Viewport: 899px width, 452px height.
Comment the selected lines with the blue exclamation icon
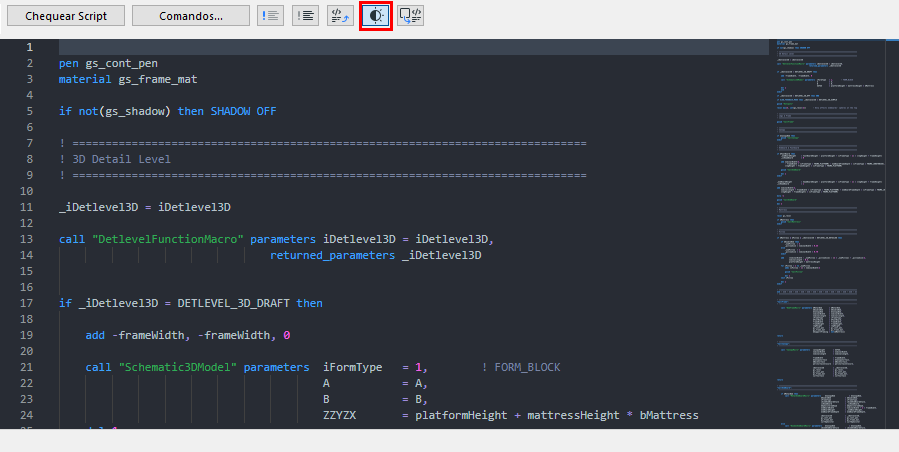271,15
